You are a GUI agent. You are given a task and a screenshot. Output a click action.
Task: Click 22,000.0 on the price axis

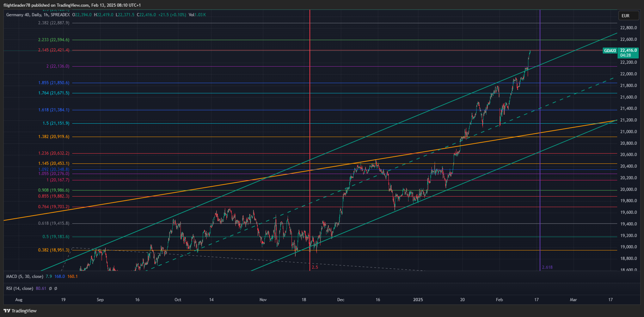[628, 74]
